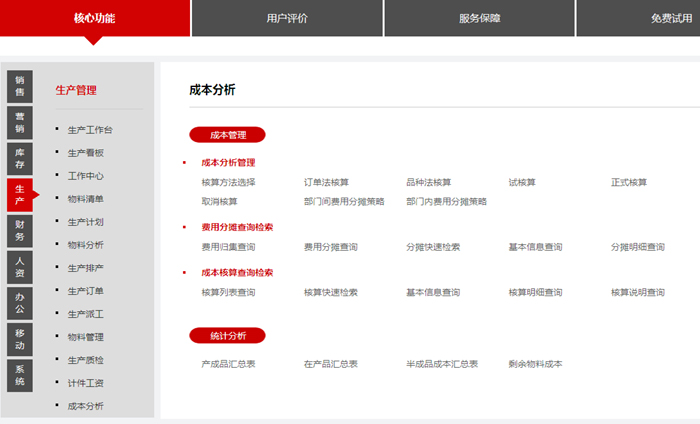
Task: Select the 免费试用 tab
Action: click(670, 18)
